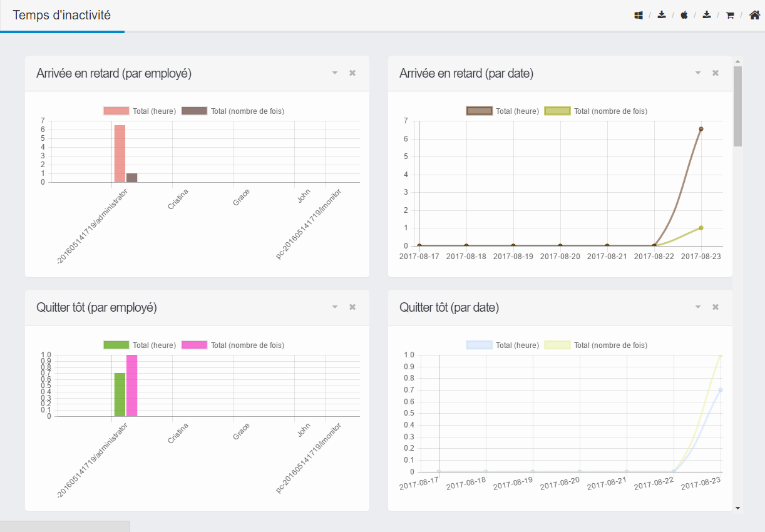
Task: Click the vertical scrollbar down arrow
Action: tap(737, 508)
